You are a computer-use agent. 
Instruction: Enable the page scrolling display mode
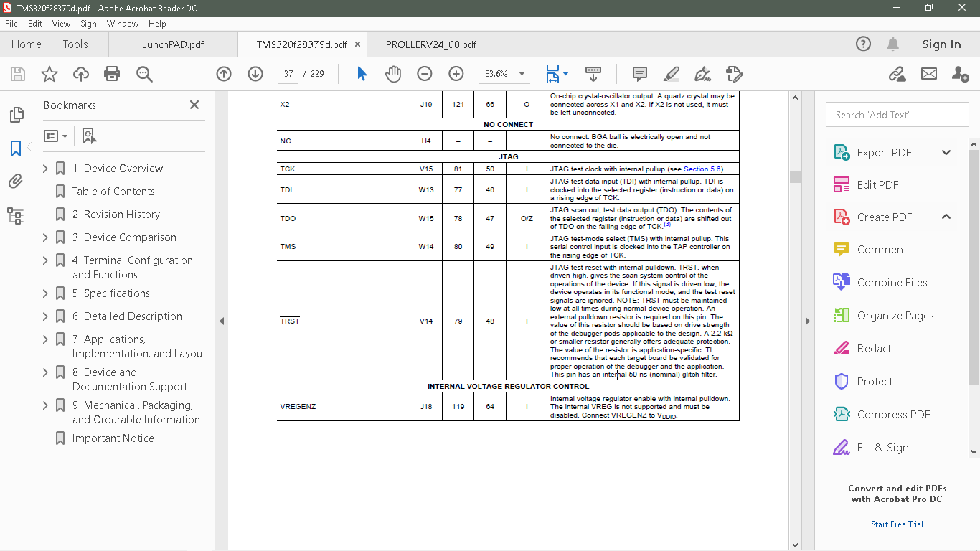pos(593,74)
